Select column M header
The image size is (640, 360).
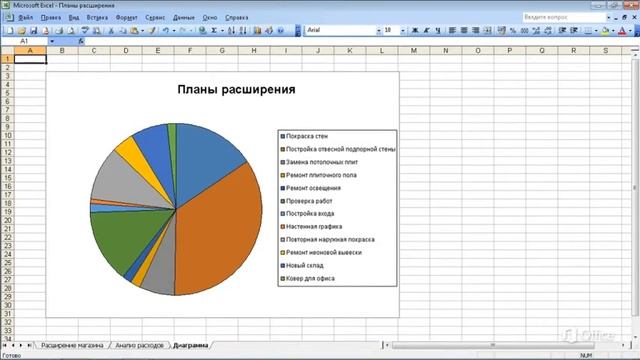tap(413, 51)
